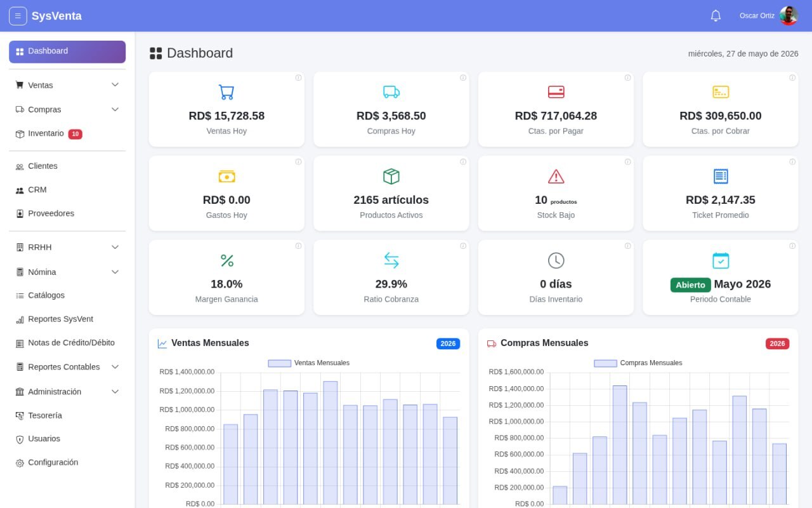Click the receipt icon for Ticket Promedio
The image size is (812, 508).
click(x=721, y=177)
